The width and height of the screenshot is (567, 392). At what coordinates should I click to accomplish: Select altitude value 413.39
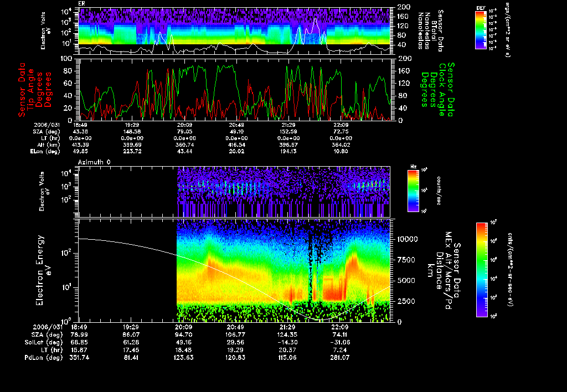click(x=80, y=145)
